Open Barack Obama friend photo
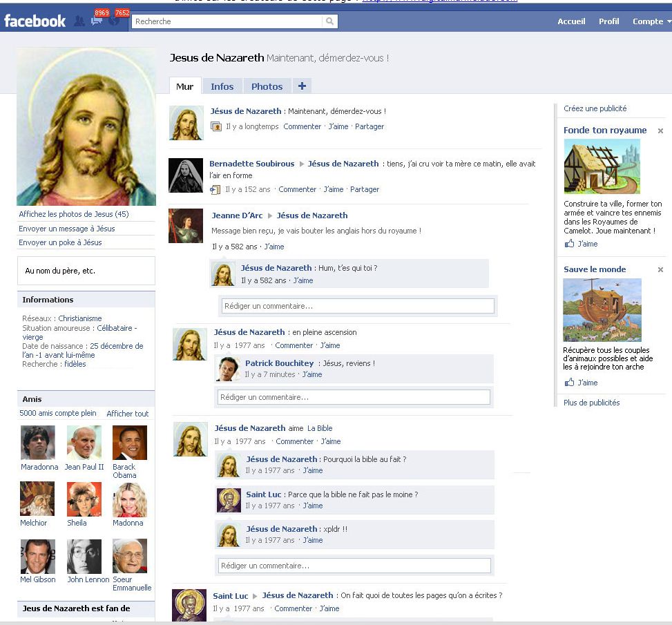The image size is (672, 625). click(130, 443)
